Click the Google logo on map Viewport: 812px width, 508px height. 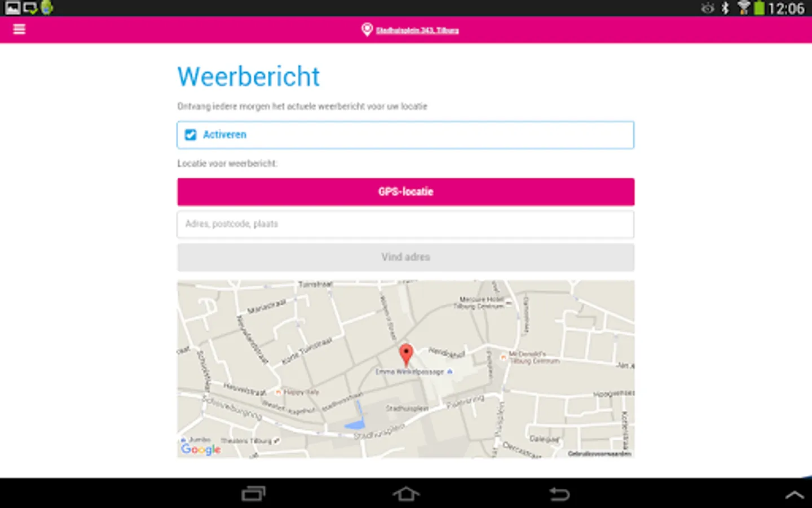point(201,449)
